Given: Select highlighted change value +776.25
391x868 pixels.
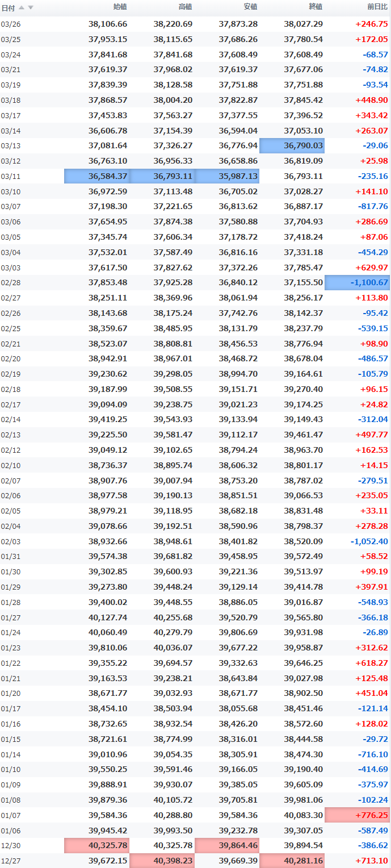Looking at the screenshot, I should coord(358,815).
